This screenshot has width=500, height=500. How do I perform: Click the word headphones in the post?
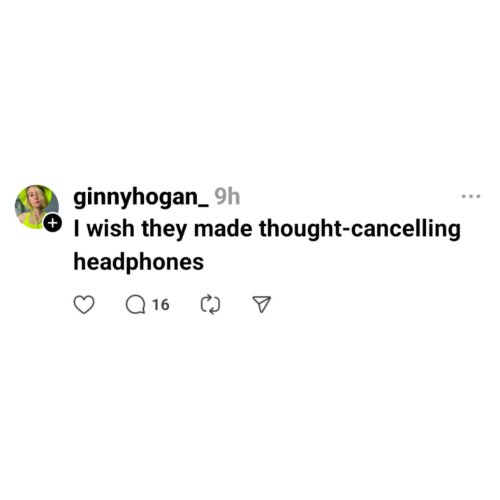pos(139,262)
